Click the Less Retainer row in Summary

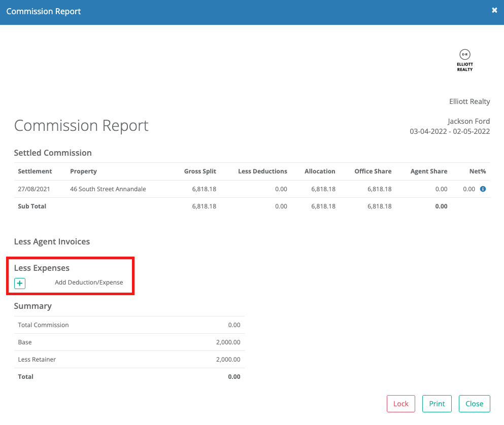point(37,360)
